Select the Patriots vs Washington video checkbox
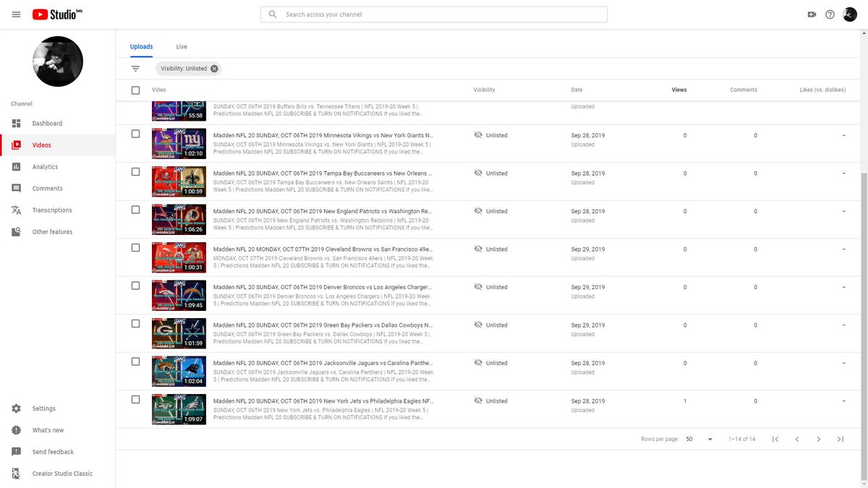 pos(135,210)
